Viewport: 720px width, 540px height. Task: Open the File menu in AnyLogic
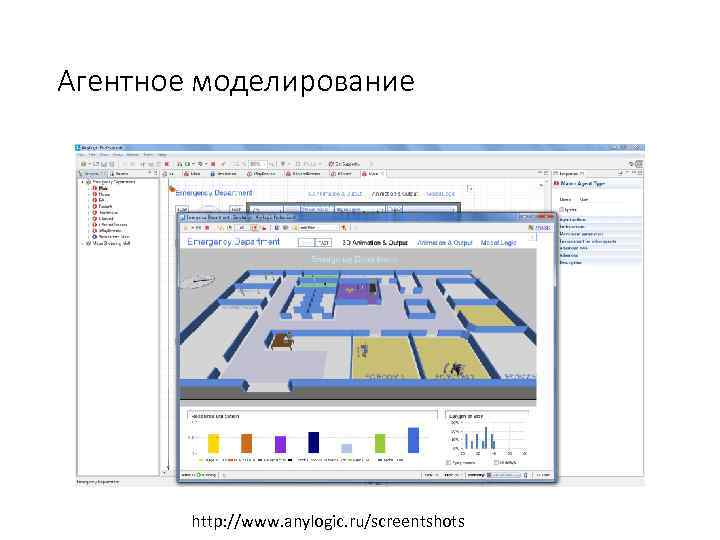[84, 155]
